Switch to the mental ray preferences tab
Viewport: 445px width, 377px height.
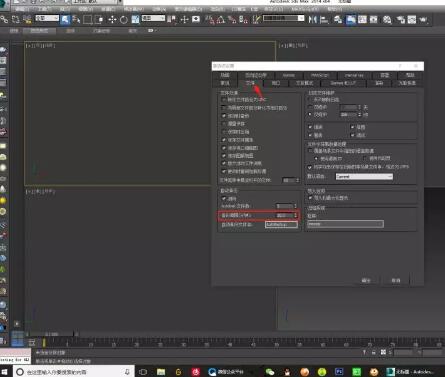tap(354, 75)
